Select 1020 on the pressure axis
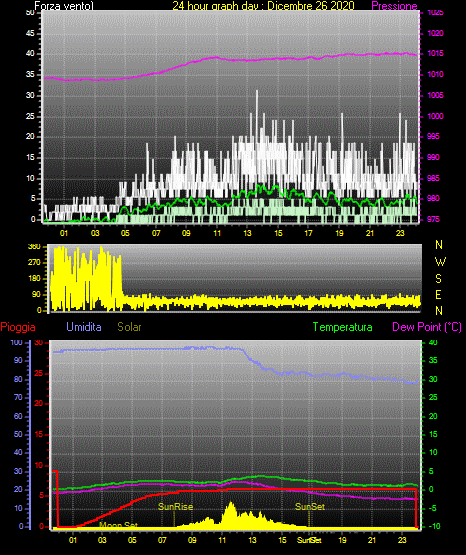This screenshot has width=466, height=555. (435, 33)
